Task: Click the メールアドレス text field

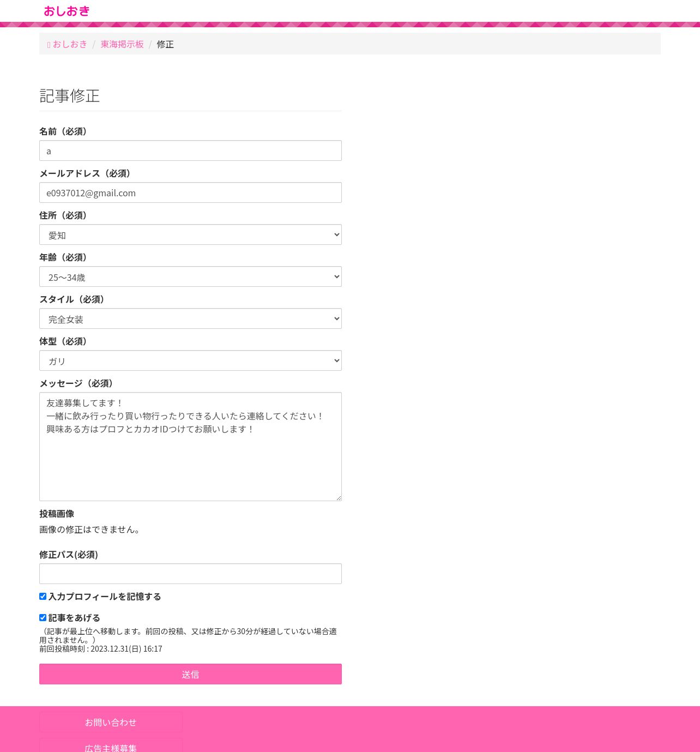Action: pyautogui.click(x=190, y=192)
